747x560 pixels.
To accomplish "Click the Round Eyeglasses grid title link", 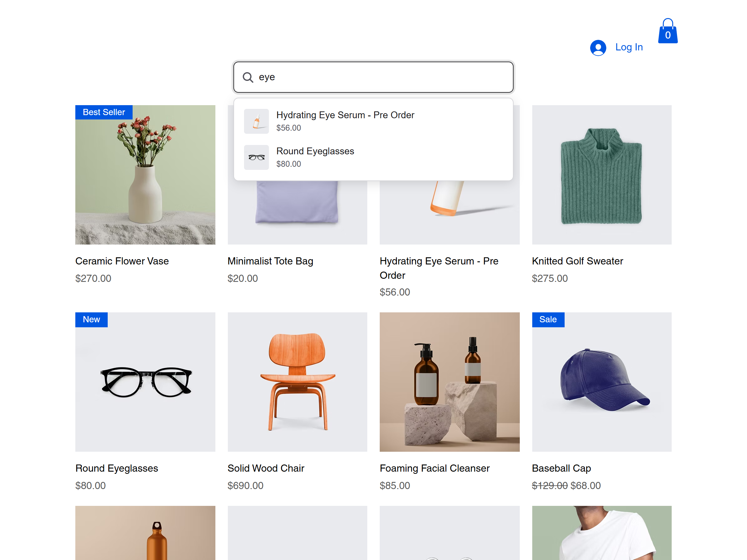I will [116, 468].
